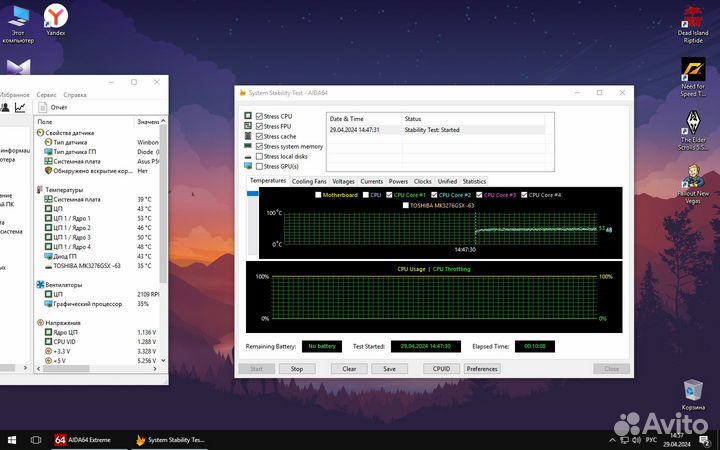Open the Корзина recycle bin icon
Image resolution: width=720 pixels, height=450 pixels.
click(x=693, y=394)
